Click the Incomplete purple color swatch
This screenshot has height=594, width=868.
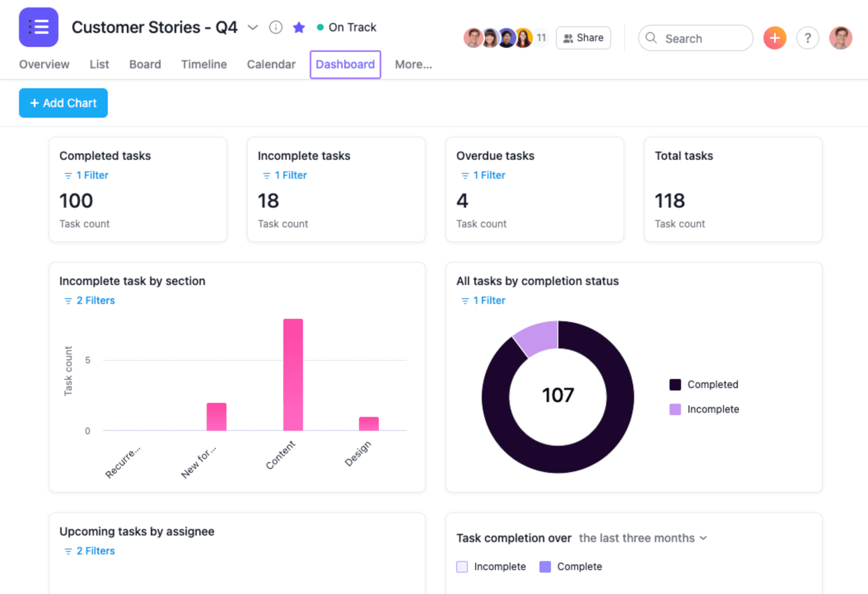click(x=675, y=409)
